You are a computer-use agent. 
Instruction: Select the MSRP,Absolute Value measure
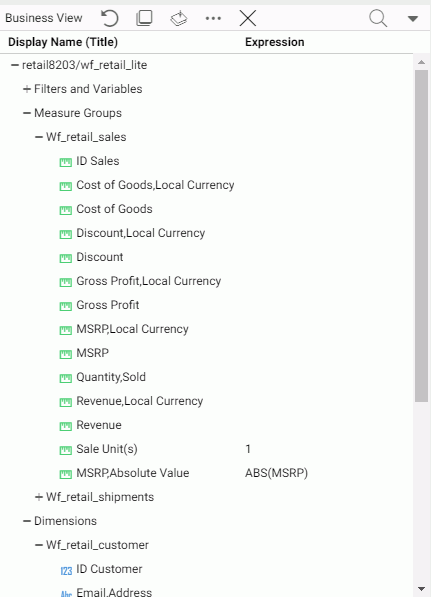132,473
